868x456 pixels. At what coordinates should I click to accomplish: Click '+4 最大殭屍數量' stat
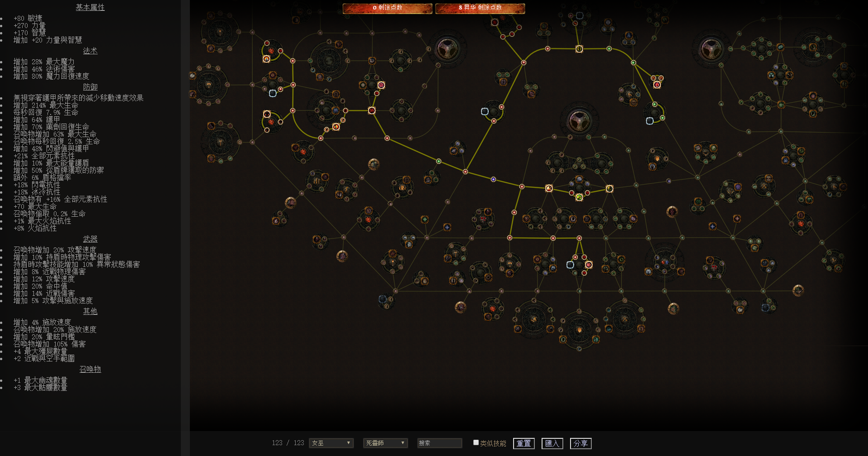click(x=40, y=351)
